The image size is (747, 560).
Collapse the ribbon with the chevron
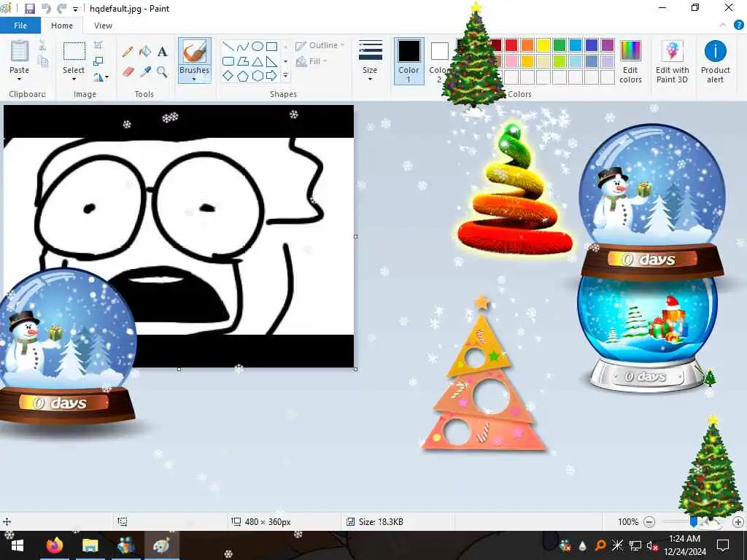click(723, 26)
